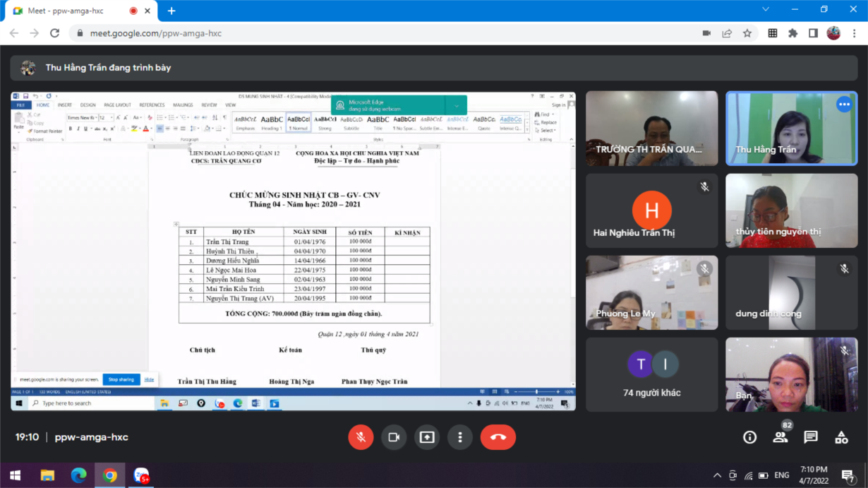This screenshot has width=868, height=488.
Task: Open Windows notification center icon
Action: pyautogui.click(x=848, y=475)
